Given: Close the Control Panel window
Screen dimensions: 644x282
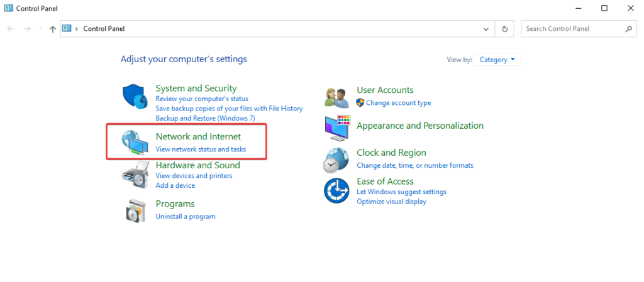Looking at the screenshot, I should click(630, 8).
